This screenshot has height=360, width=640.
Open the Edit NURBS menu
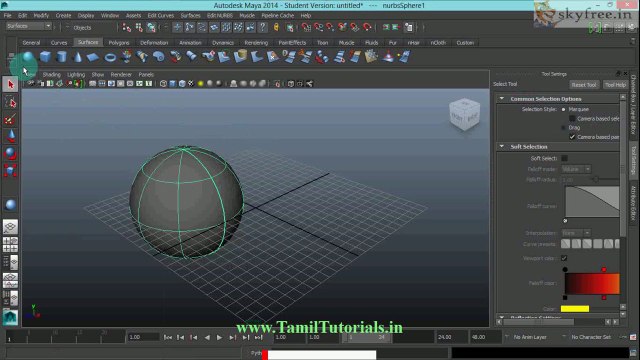(220, 16)
